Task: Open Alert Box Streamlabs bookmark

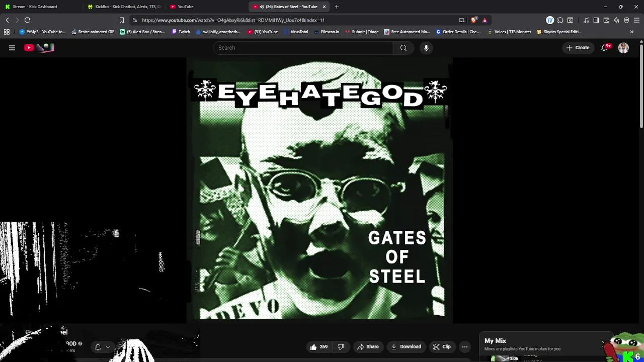Action: [x=142, y=32]
